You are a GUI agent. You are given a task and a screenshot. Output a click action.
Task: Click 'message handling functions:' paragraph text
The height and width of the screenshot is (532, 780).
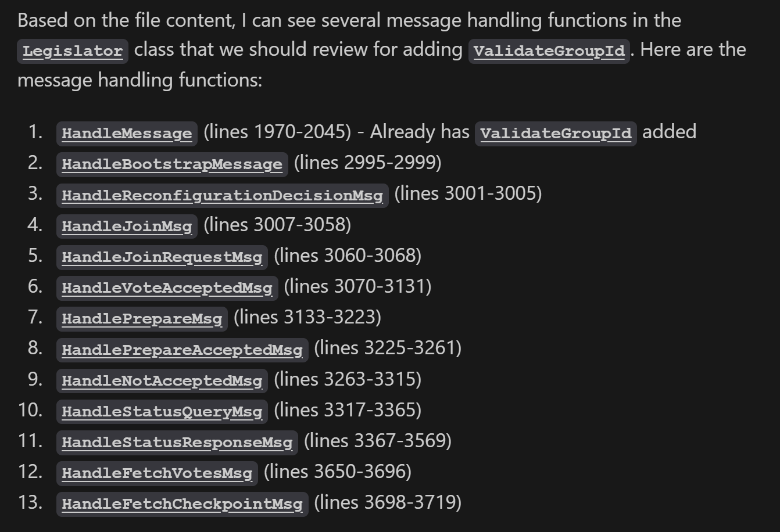140,79
